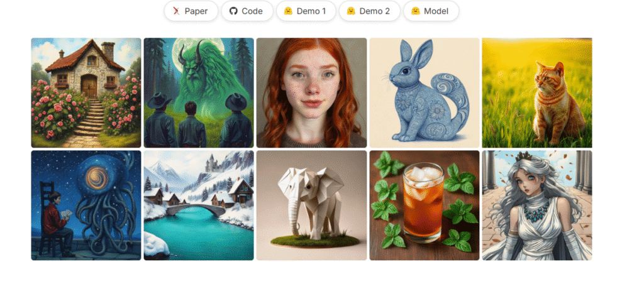Screen dimensions: 644x291
Task: Open the red-haired woman portrait
Action: 312,93
